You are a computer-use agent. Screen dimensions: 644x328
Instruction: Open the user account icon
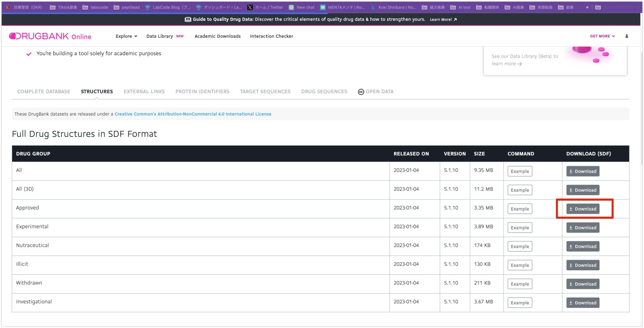[626, 36]
